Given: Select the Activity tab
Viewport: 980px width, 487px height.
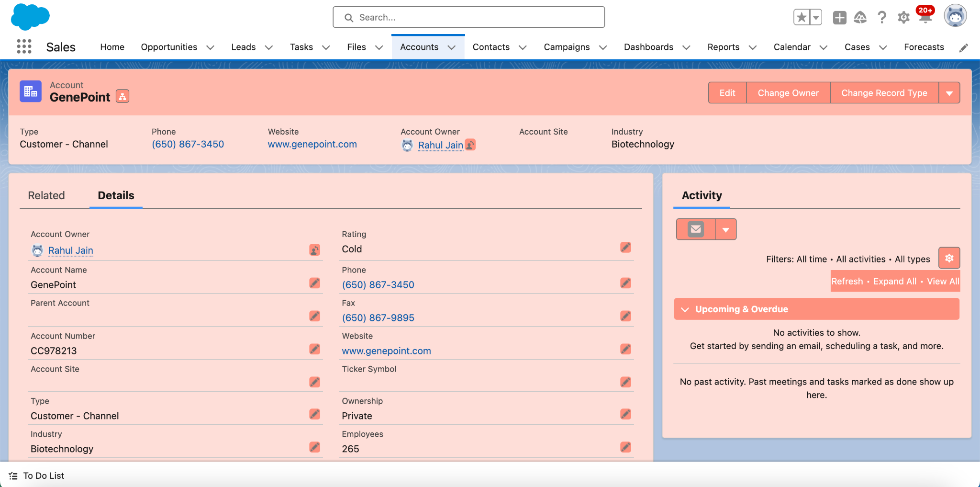Looking at the screenshot, I should click(x=702, y=195).
